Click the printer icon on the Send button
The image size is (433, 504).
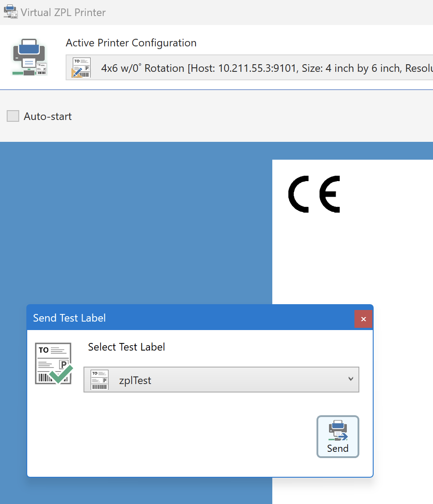[x=337, y=430]
